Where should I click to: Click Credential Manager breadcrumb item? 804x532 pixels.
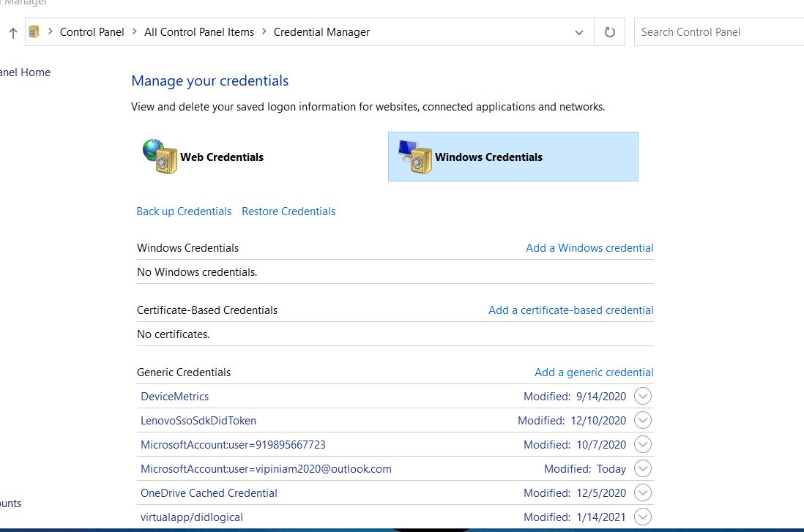[321, 31]
